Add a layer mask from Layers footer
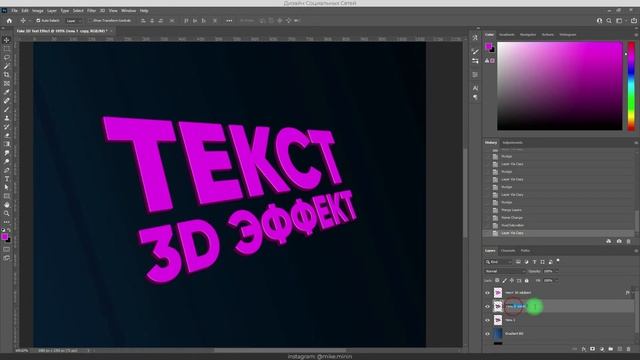 coord(592,349)
